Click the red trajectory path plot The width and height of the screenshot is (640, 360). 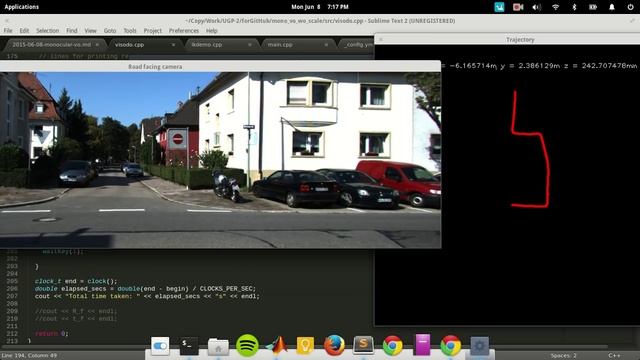[x=530, y=149]
